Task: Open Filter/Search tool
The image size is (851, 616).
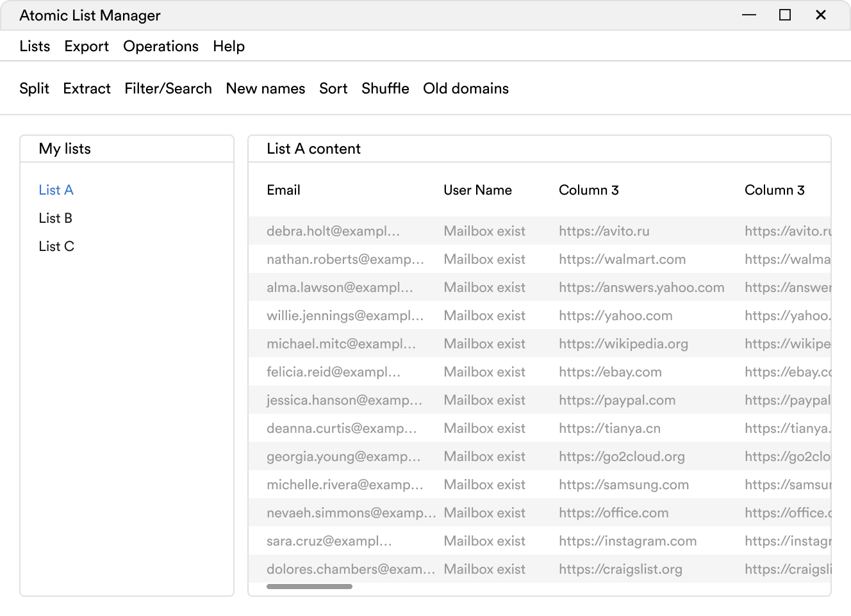Action: coord(168,88)
